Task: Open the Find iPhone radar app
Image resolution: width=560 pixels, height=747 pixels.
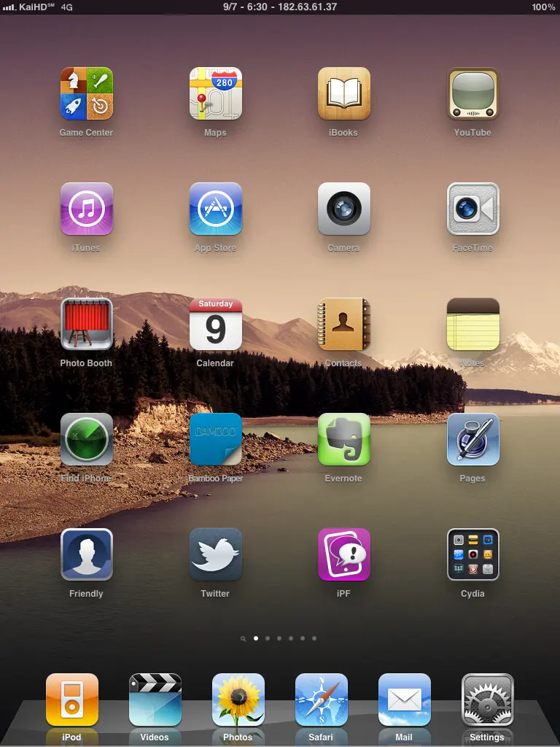Action: pyautogui.click(x=86, y=440)
